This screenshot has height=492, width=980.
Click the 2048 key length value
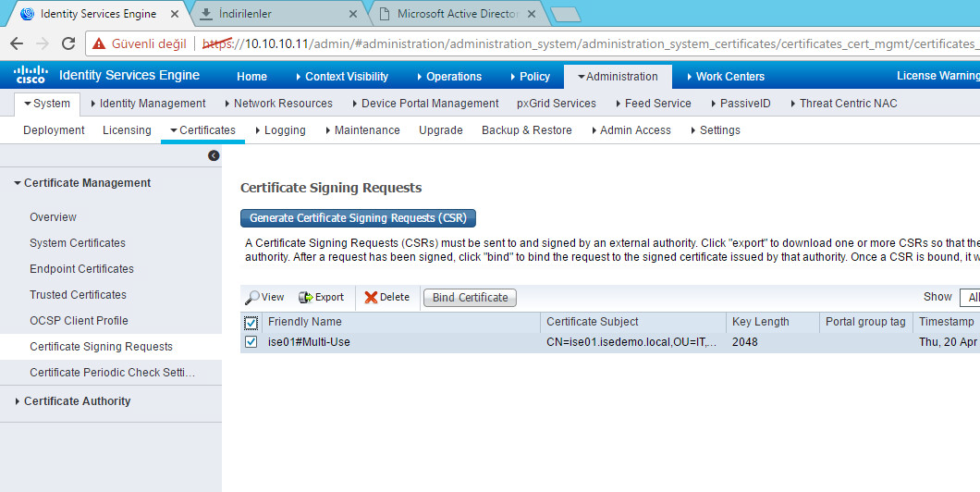[745, 342]
